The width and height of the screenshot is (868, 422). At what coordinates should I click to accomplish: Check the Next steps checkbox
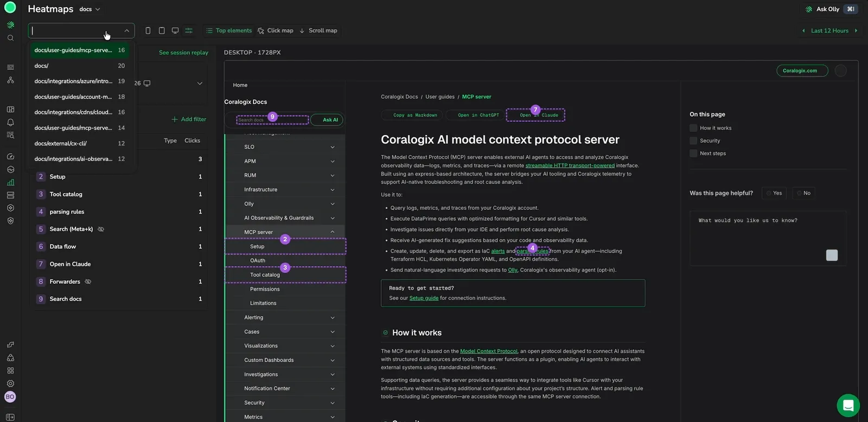click(x=693, y=153)
